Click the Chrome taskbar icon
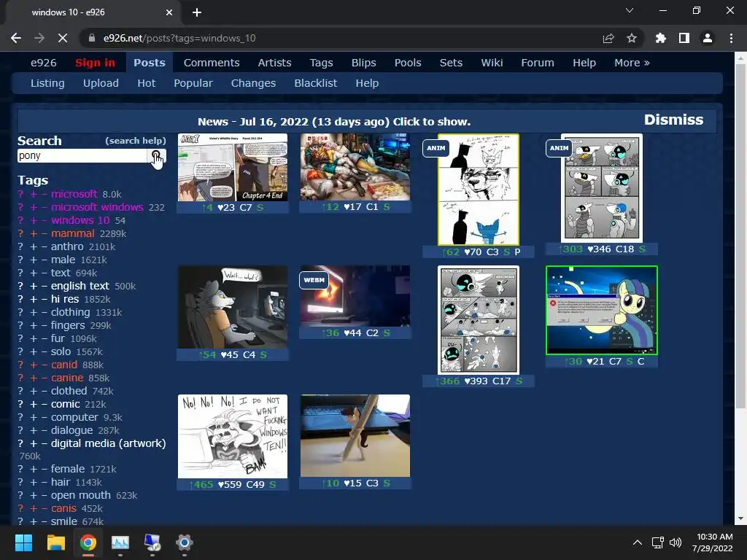The width and height of the screenshot is (747, 560). pyautogui.click(x=88, y=542)
